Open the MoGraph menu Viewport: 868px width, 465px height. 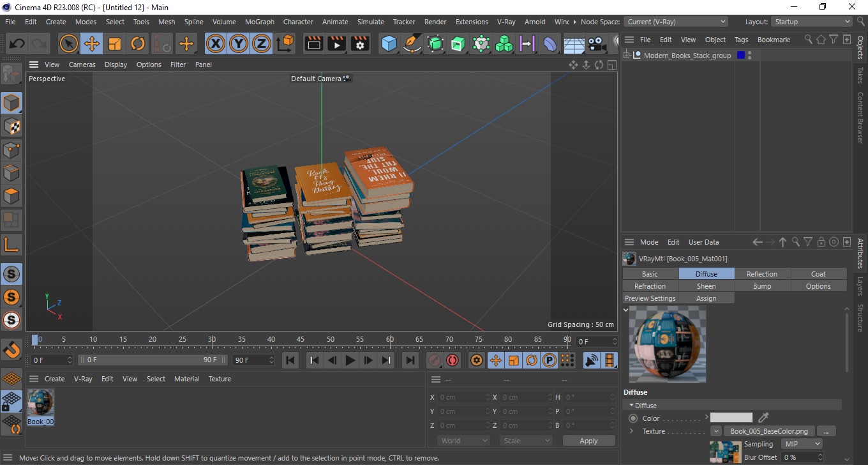[260, 22]
